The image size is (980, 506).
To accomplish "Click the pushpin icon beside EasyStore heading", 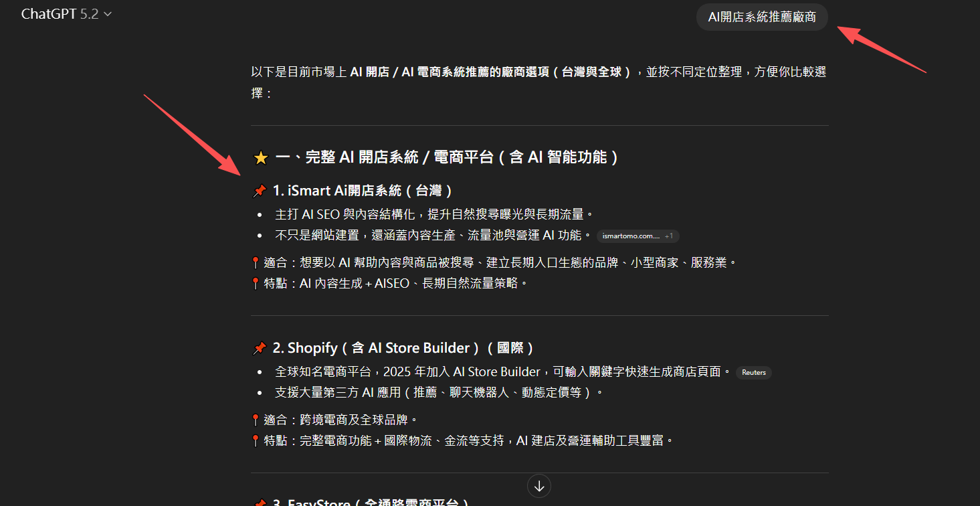I will [x=260, y=503].
